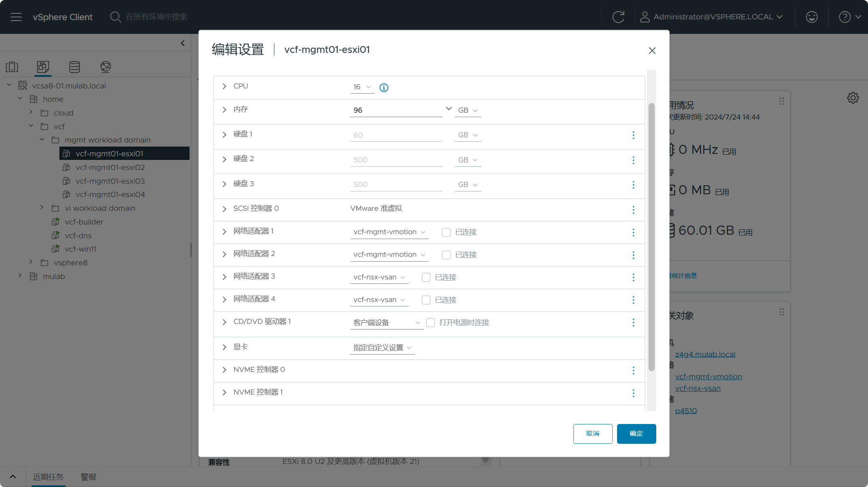Image resolution: width=868 pixels, height=487 pixels.
Task: Click the dialog vertical scrollbar
Action: click(x=651, y=237)
